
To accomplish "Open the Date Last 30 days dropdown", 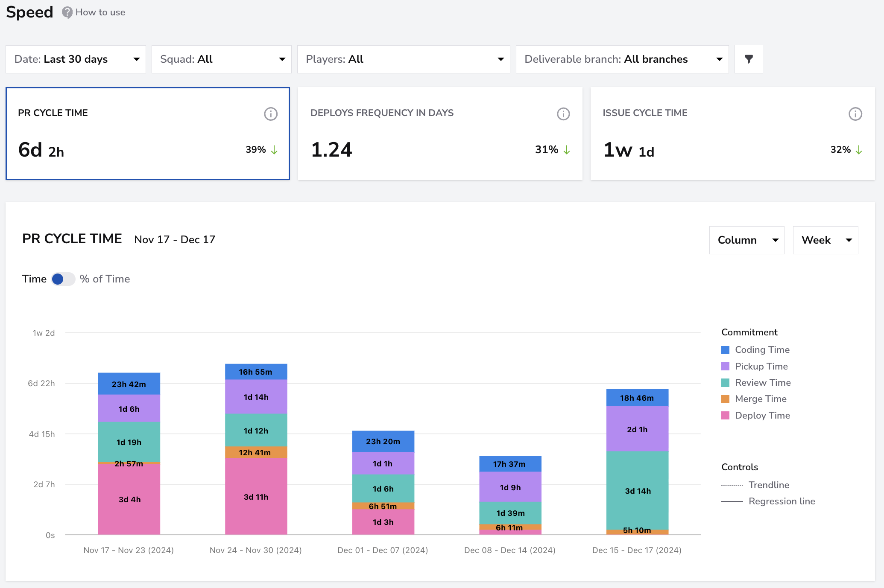I will 76,59.
